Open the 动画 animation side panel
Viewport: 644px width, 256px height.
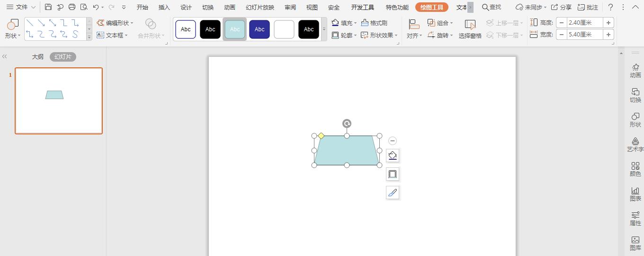635,71
